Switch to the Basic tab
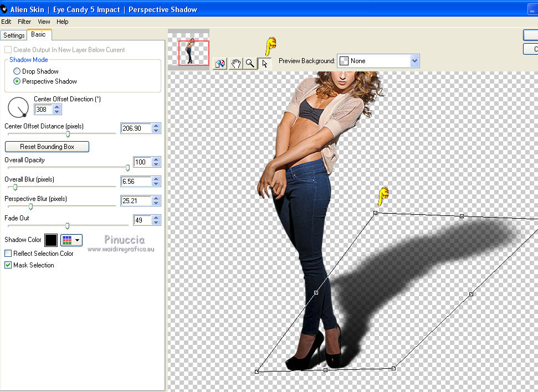Viewport: 538px width, 392px height. [x=38, y=34]
